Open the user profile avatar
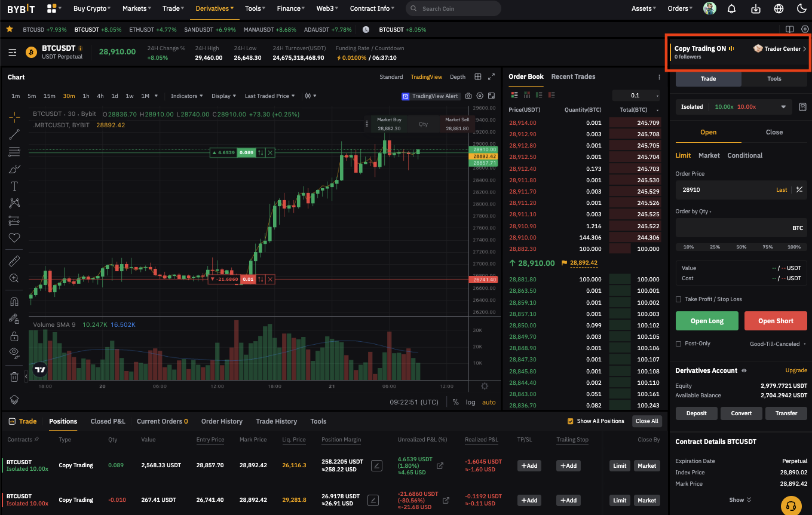This screenshot has height=515, width=812. pos(710,8)
